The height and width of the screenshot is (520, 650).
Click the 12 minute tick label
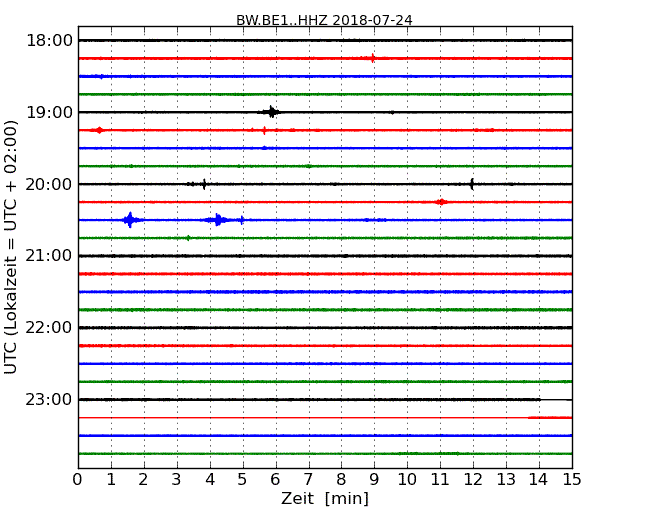pyautogui.click(x=473, y=479)
